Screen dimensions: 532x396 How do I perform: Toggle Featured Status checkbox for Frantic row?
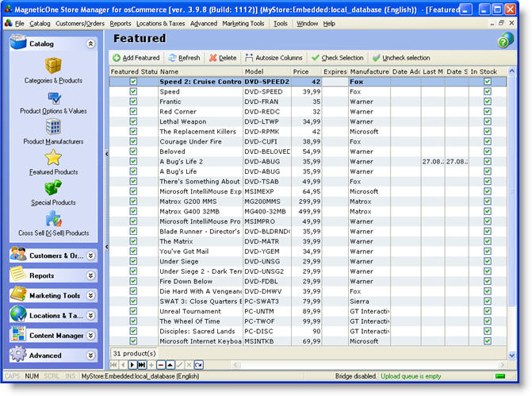[x=133, y=102]
